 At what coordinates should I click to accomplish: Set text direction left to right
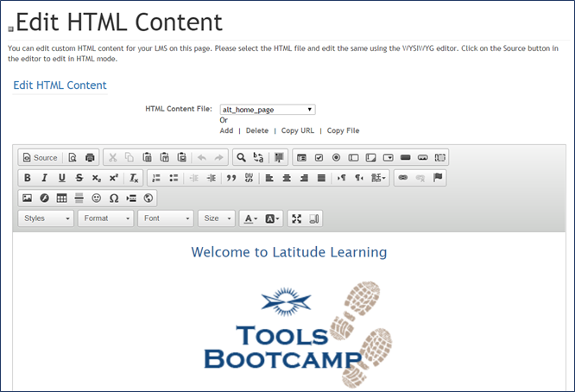pos(341,178)
